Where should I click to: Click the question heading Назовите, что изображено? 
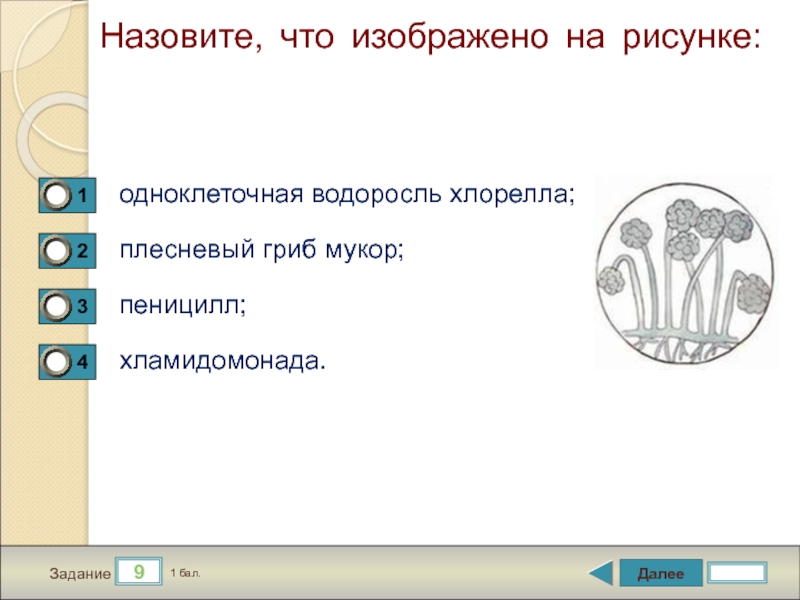point(431,37)
